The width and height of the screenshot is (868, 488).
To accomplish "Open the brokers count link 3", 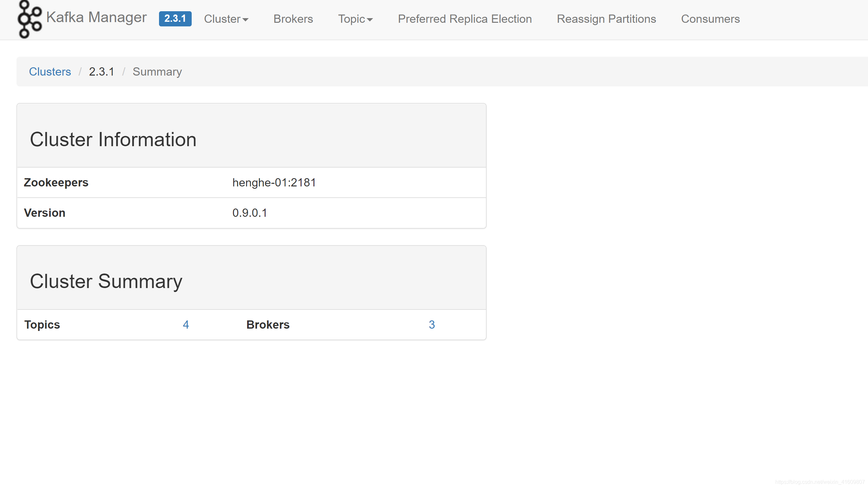I will click(x=431, y=325).
